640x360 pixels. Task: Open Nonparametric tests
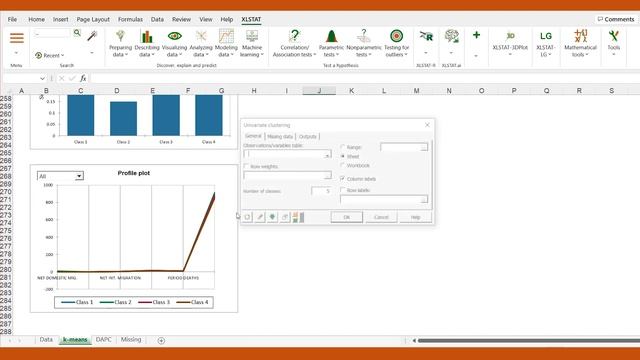pyautogui.click(x=363, y=43)
